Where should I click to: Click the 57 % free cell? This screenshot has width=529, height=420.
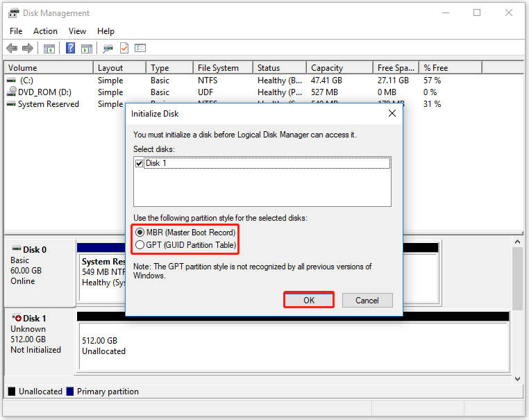pyautogui.click(x=433, y=81)
